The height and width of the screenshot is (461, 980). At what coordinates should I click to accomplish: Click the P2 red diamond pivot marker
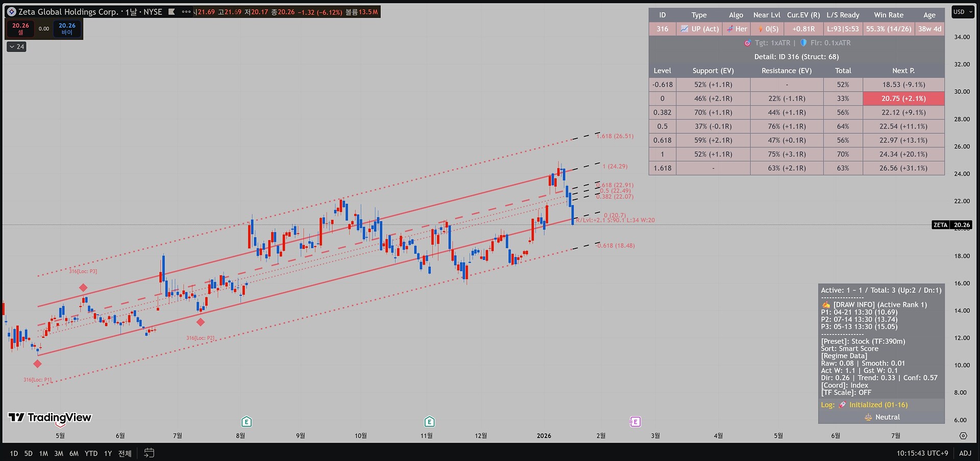click(201, 322)
